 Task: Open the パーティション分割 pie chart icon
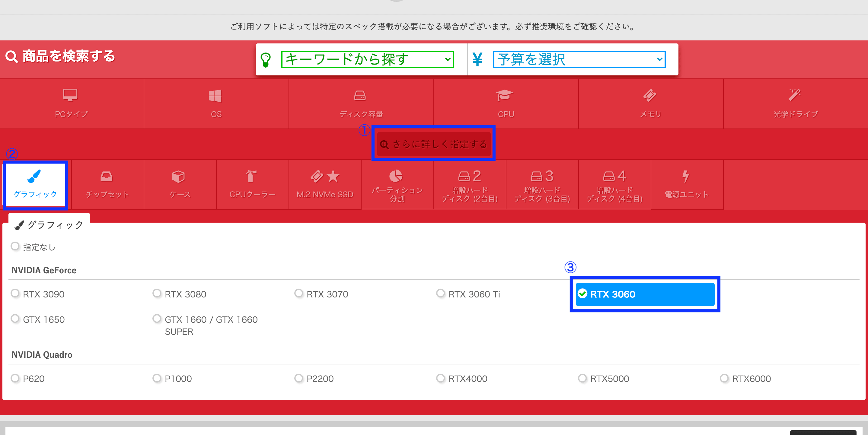tap(396, 176)
